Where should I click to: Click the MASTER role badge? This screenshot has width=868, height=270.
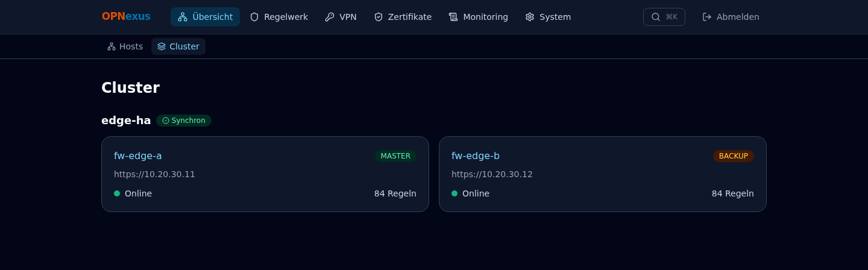[395, 156]
